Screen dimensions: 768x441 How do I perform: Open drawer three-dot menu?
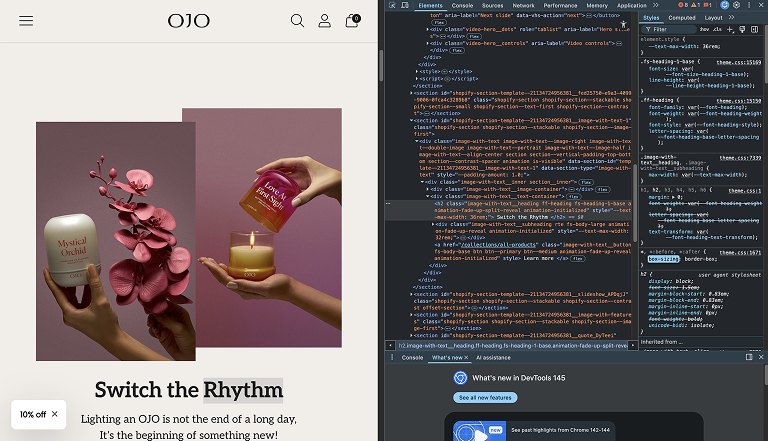392,358
